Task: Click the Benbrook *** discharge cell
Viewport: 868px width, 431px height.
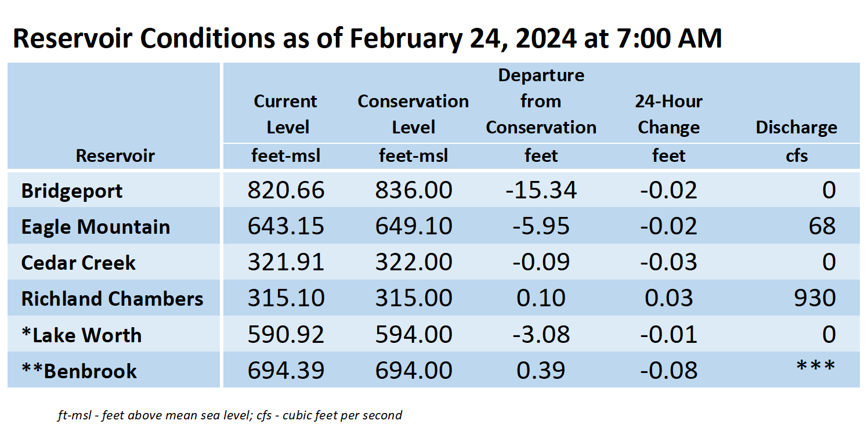Action: [816, 367]
